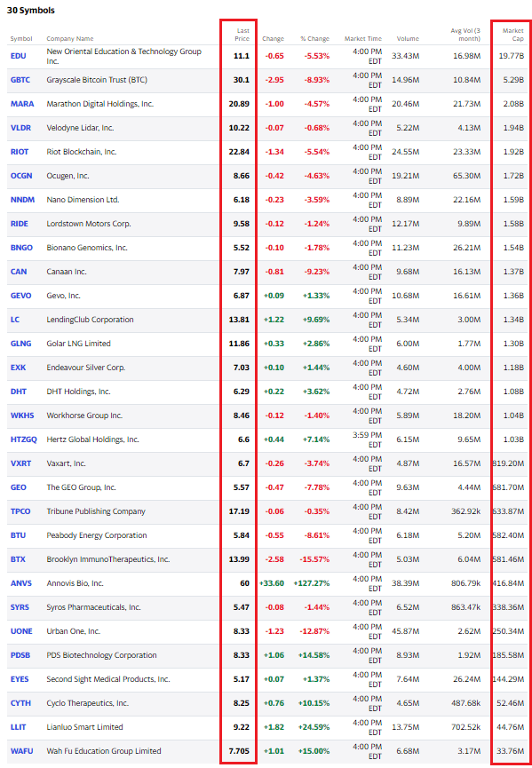The image size is (532, 768).
Task: Click the '65.30M' average volume value
Action: pyautogui.click(x=468, y=176)
